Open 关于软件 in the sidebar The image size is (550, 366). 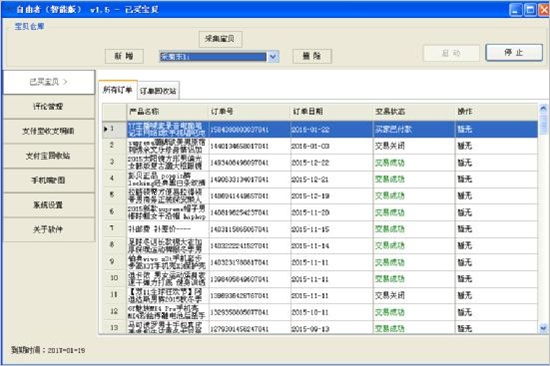coord(49,229)
